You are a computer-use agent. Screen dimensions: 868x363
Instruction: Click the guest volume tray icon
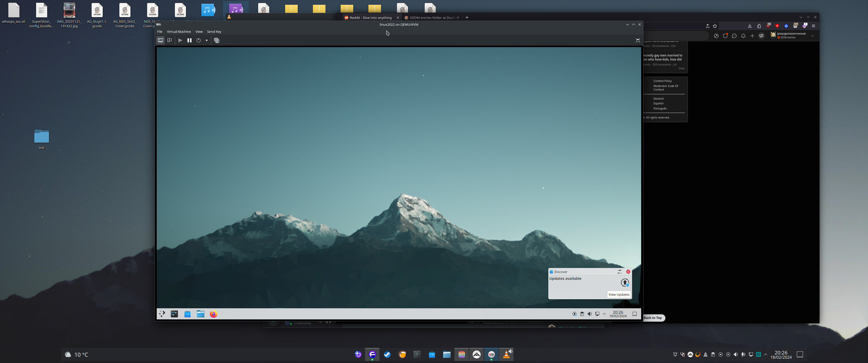pyautogui.click(x=589, y=314)
